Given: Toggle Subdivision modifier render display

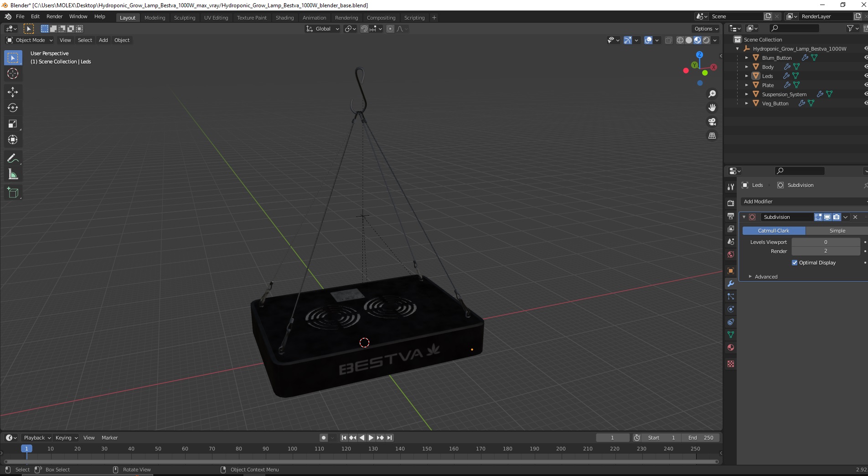Looking at the screenshot, I should coord(836,217).
